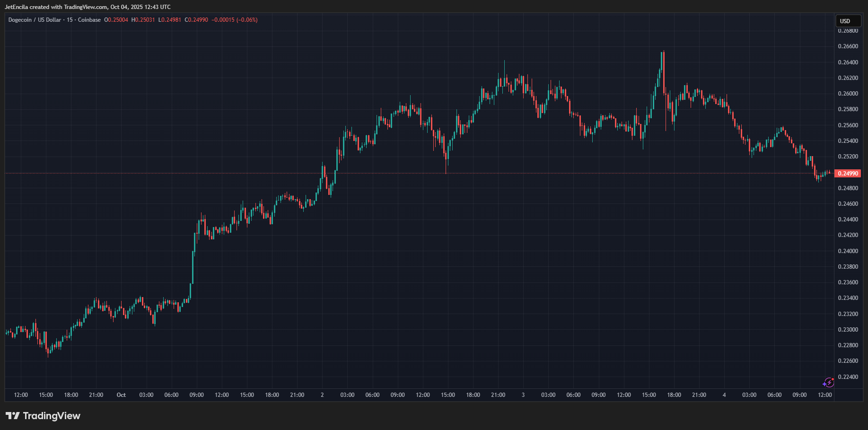Click the High value H0.25031 in legend
This screenshot has height=430, width=868.
(x=143, y=20)
